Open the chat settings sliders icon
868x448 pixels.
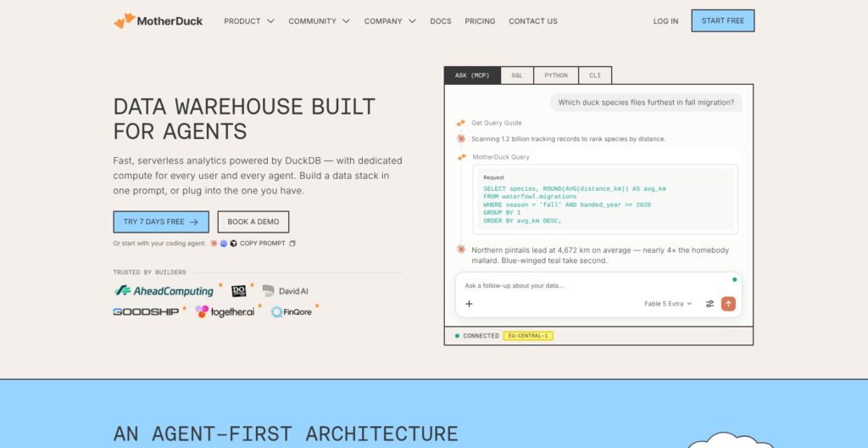pyautogui.click(x=709, y=304)
